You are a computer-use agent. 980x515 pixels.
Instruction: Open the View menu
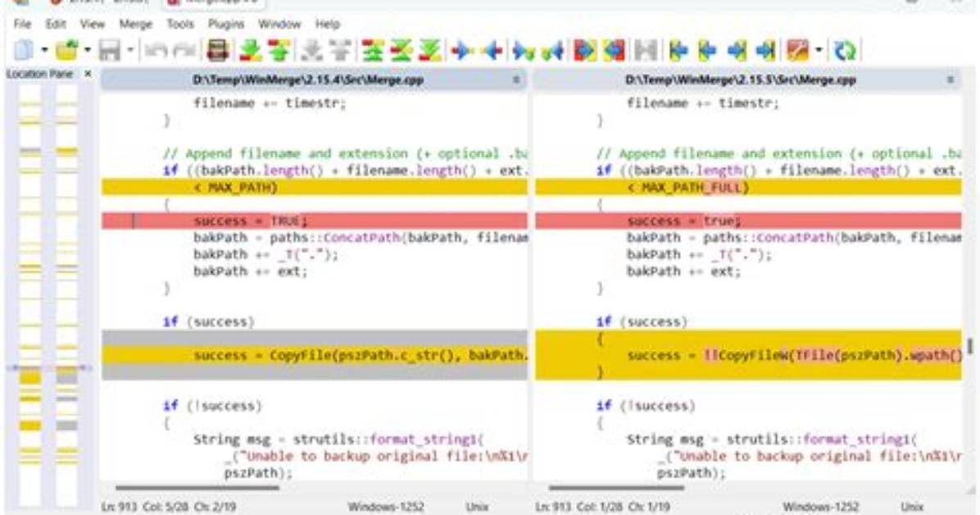[x=93, y=24]
